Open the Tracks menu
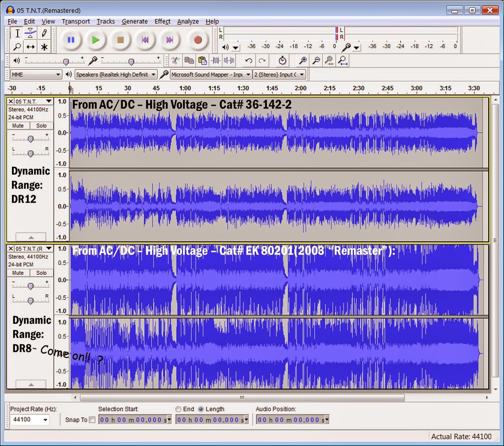 coord(106,21)
